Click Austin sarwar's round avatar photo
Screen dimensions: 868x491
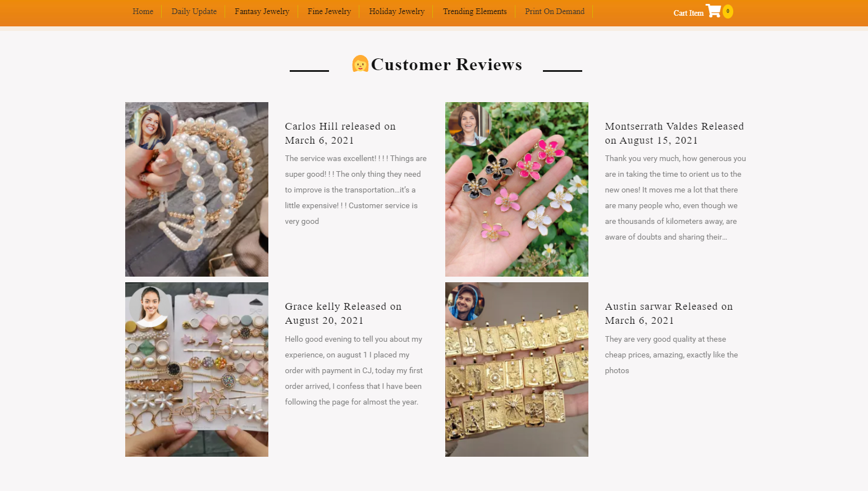tap(465, 302)
